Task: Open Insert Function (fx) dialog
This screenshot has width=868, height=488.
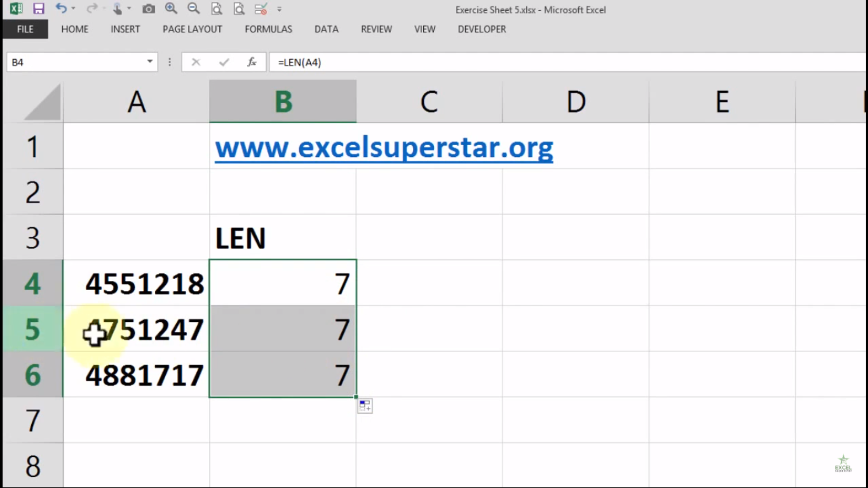Action: click(x=252, y=62)
